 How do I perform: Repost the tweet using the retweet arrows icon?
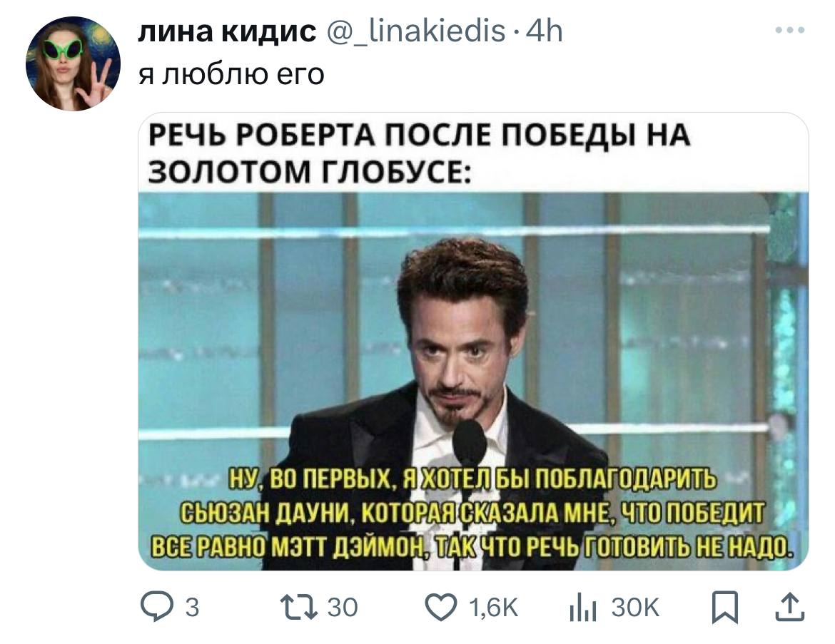coord(299,608)
